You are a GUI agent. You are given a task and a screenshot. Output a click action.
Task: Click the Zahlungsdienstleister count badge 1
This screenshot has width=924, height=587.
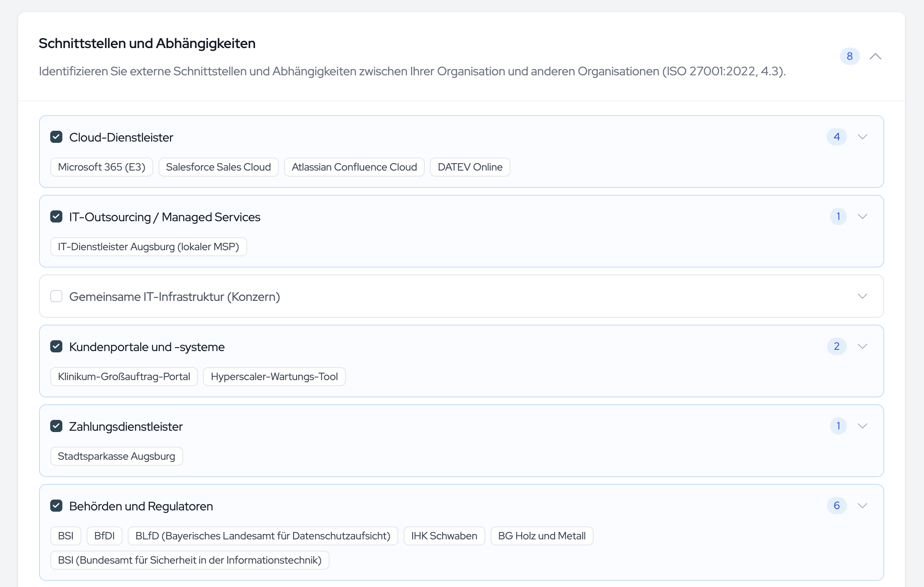(838, 426)
